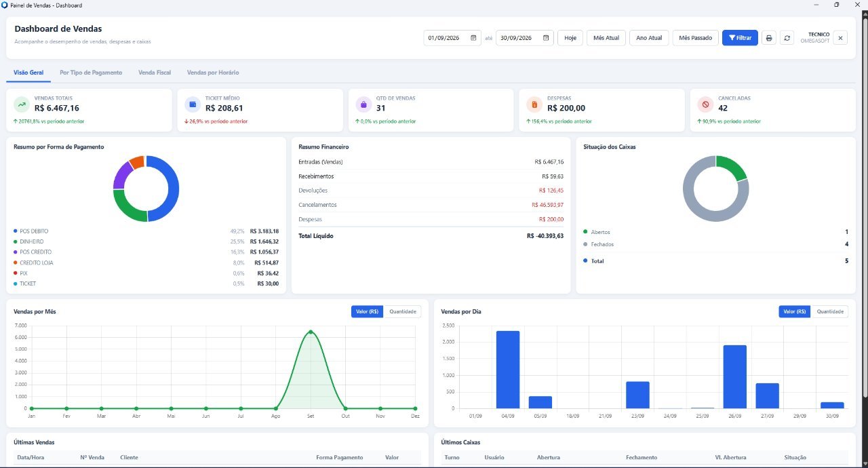Image resolution: width=868 pixels, height=468 pixels.
Task: Click the Fechados row in Situação dos Caixas
Action: (715, 244)
